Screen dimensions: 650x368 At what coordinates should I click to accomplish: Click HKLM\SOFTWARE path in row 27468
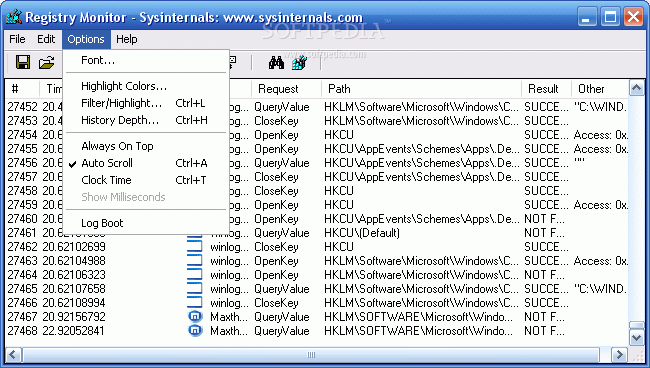click(418, 331)
